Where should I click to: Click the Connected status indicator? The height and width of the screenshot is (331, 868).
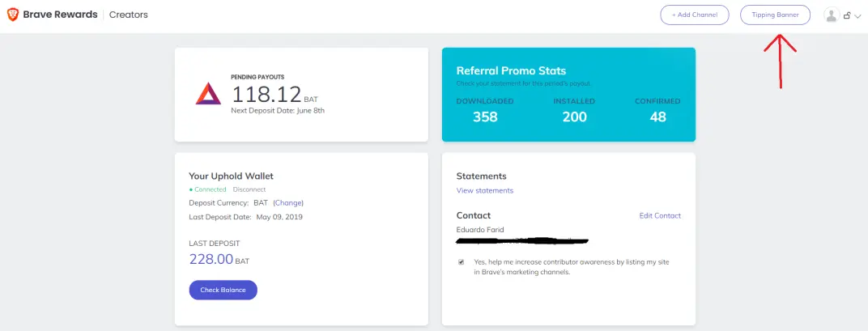click(208, 189)
